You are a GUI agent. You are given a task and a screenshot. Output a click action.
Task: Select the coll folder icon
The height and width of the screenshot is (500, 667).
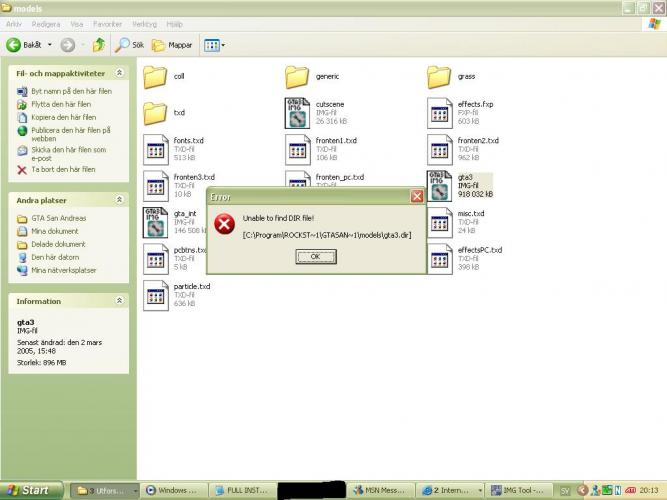tap(155, 77)
